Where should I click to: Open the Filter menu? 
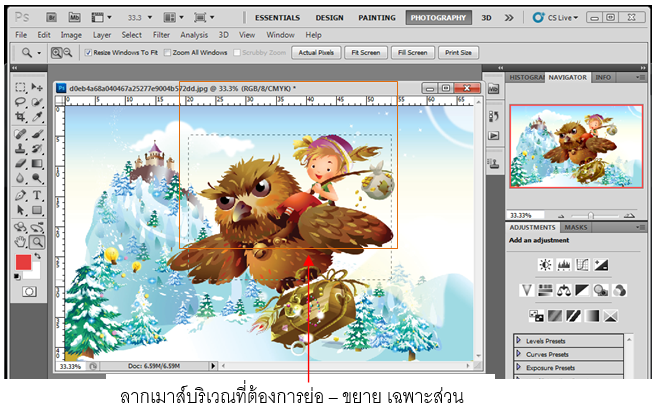161,34
